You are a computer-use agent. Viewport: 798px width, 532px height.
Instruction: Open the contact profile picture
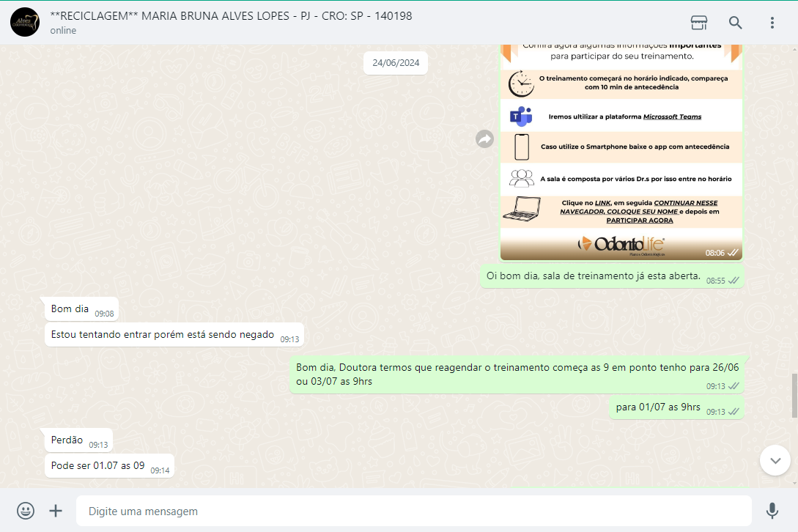pyautogui.click(x=25, y=22)
